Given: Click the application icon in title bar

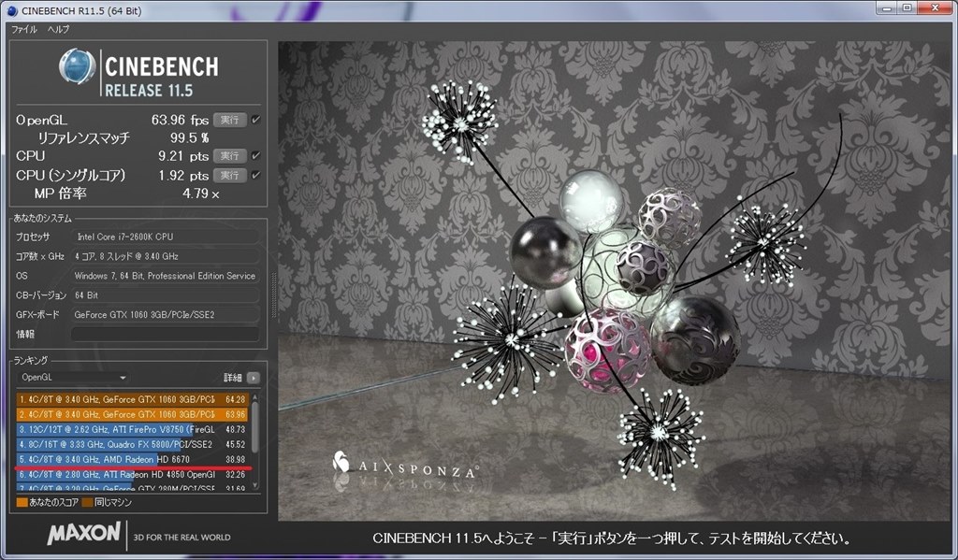Looking at the screenshot, I should pos(11,10).
